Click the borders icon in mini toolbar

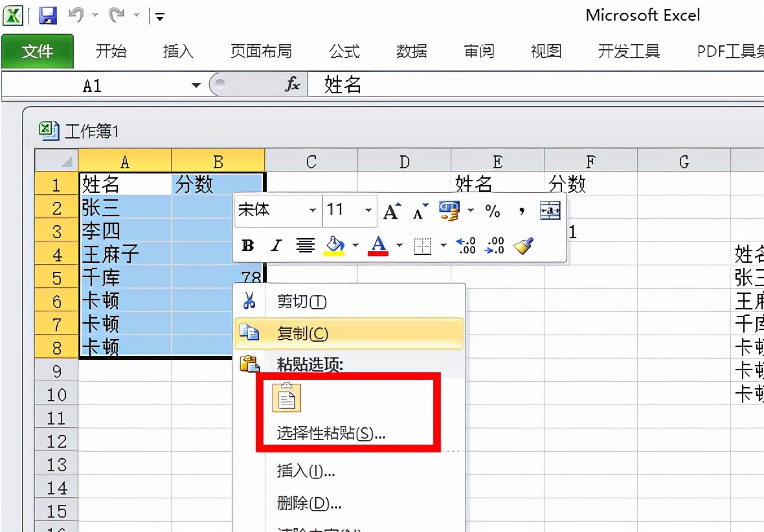tap(422, 245)
